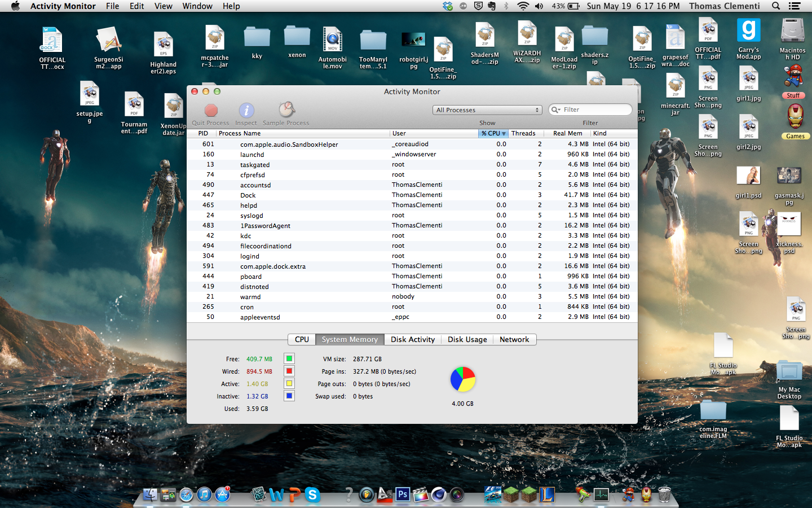The image size is (812, 508).
Task: Open the Apple menu
Action: [x=15, y=6]
